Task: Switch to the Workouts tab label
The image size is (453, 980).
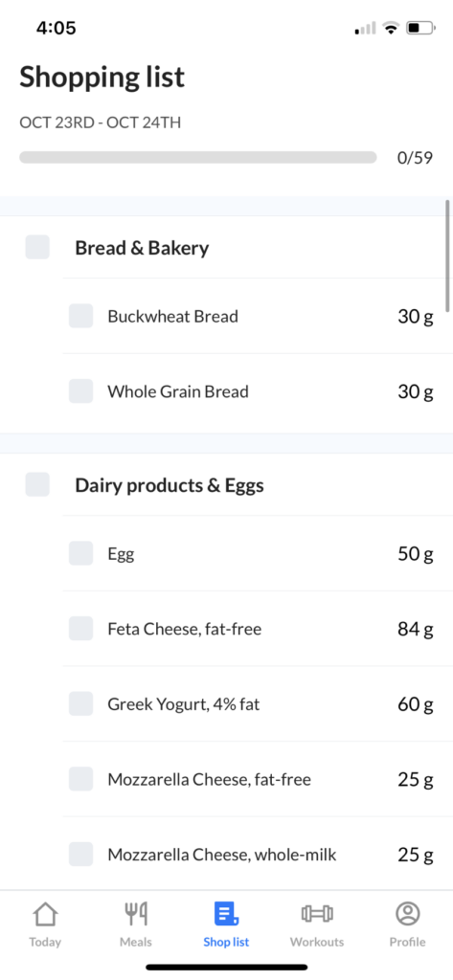Action: coord(317,942)
